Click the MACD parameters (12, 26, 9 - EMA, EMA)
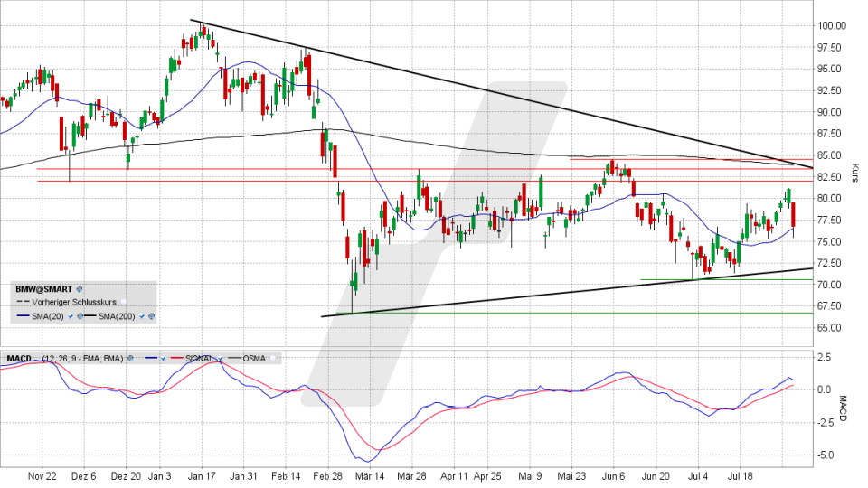Viewport: 868px width, 488px height. pos(82,359)
